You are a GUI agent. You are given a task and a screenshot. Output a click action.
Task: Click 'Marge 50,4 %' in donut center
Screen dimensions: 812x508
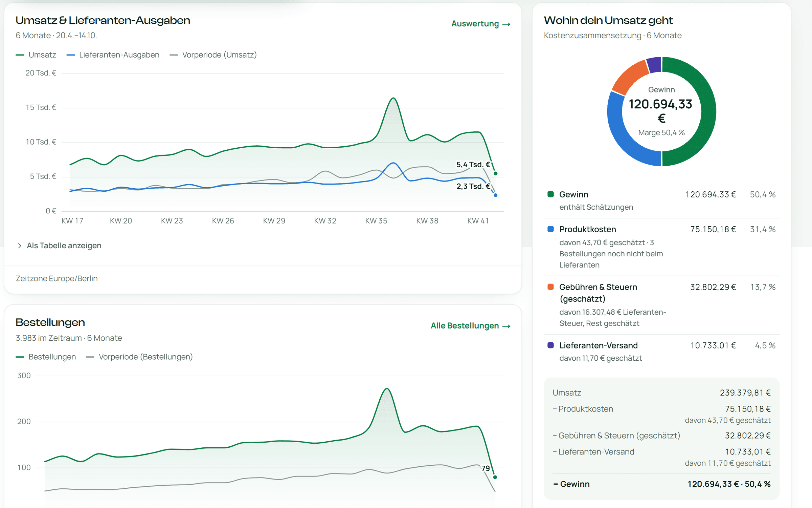click(x=661, y=132)
